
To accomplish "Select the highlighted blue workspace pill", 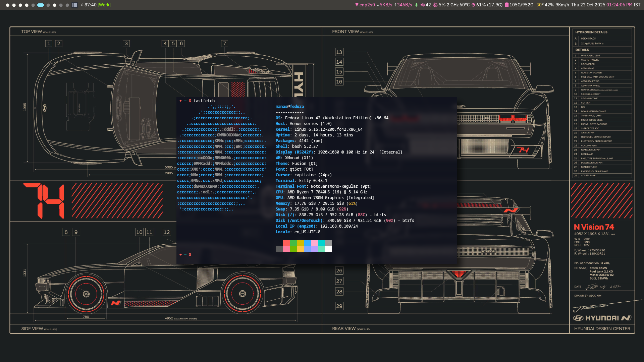I will click(x=40, y=5).
